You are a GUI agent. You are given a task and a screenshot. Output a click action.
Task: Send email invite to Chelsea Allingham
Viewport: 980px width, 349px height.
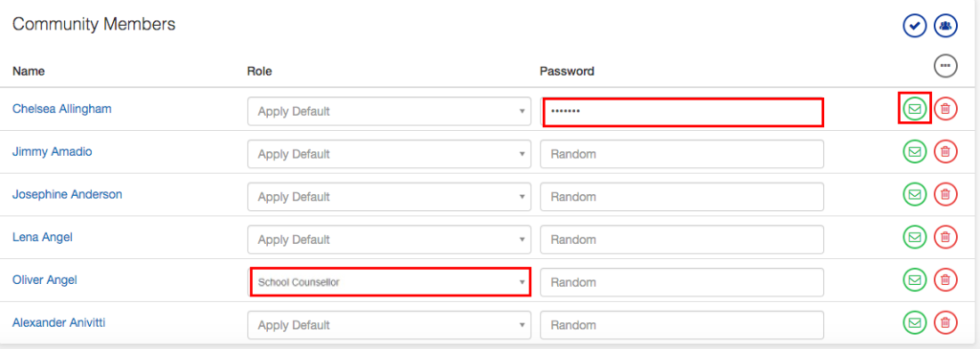[x=915, y=109]
